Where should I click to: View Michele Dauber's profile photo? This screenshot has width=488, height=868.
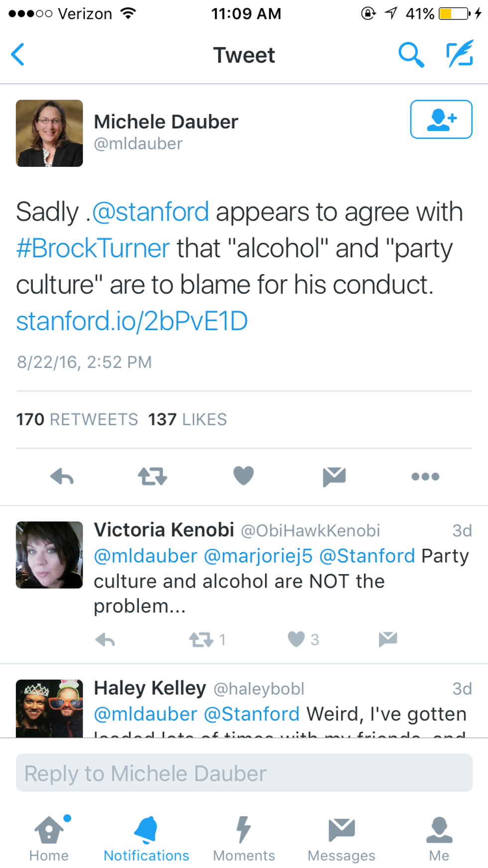(x=49, y=133)
